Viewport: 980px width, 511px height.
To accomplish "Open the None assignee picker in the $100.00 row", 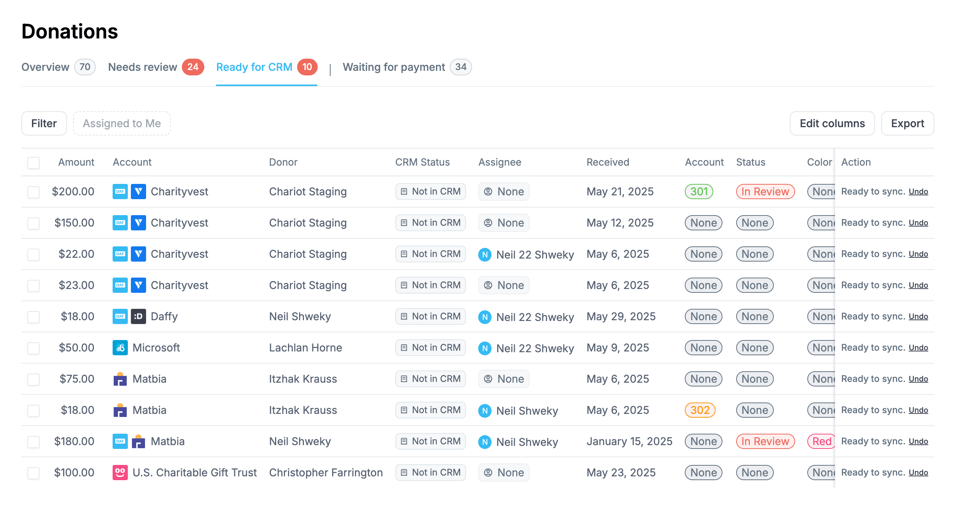I will (504, 473).
